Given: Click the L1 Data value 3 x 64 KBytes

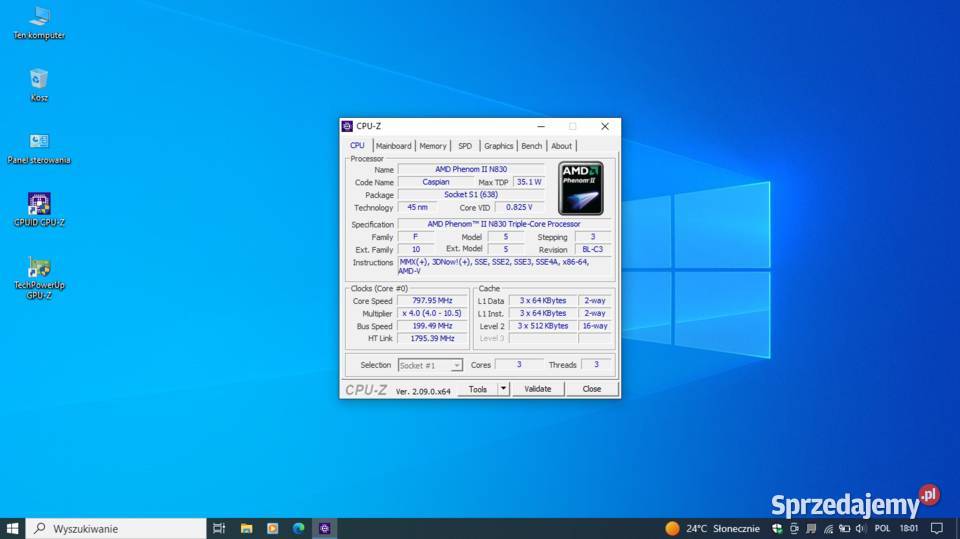Looking at the screenshot, I should pyautogui.click(x=543, y=301).
